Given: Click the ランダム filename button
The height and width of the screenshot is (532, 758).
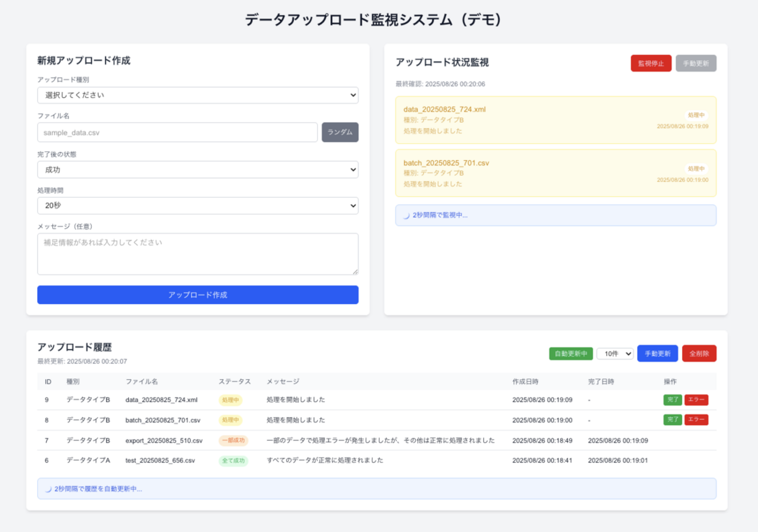Looking at the screenshot, I should coord(340,132).
